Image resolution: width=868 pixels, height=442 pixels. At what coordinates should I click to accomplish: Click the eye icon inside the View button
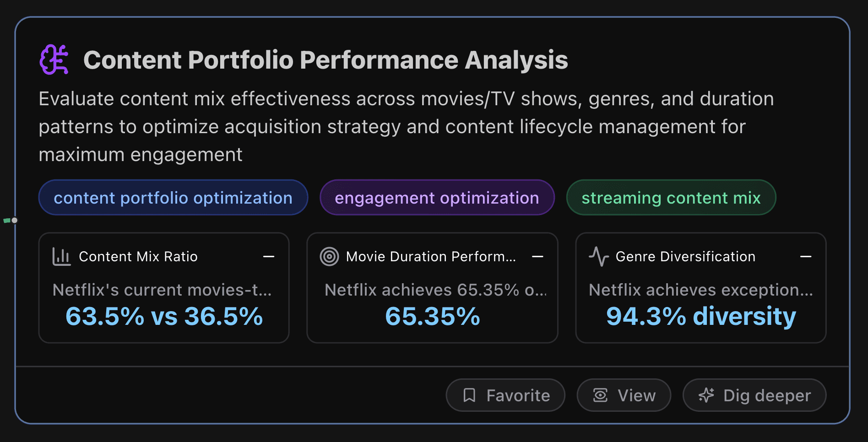tap(601, 394)
